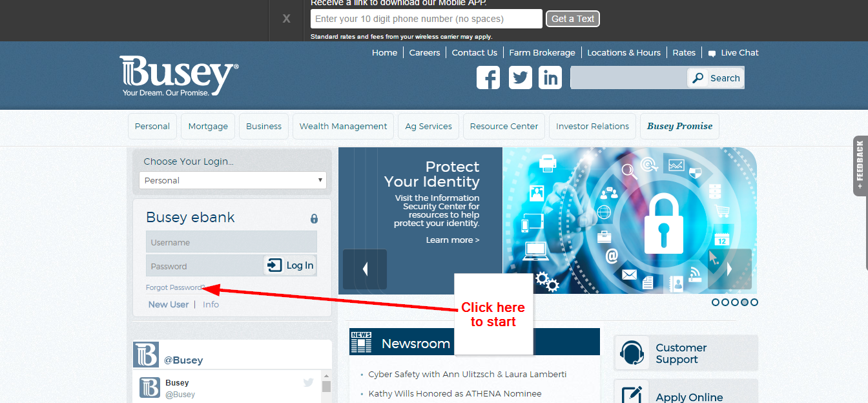Image resolution: width=868 pixels, height=403 pixels.
Task: Dismiss the mobile app banner with X
Action: pos(286,19)
